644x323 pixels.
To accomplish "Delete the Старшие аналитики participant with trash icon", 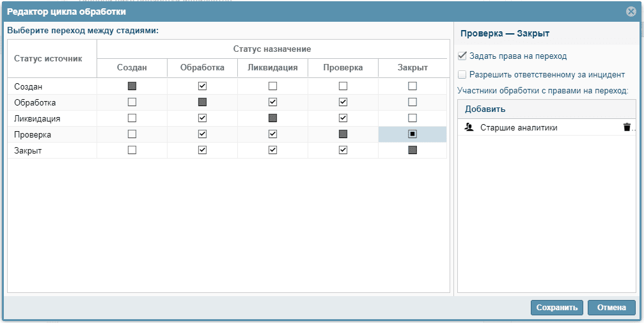I will tap(627, 127).
